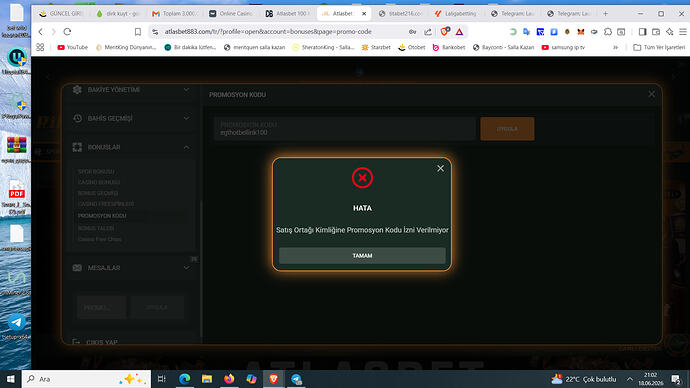Click the Bakiye Yönetimi gear icon
The height and width of the screenshot is (388, 690).
coord(77,90)
